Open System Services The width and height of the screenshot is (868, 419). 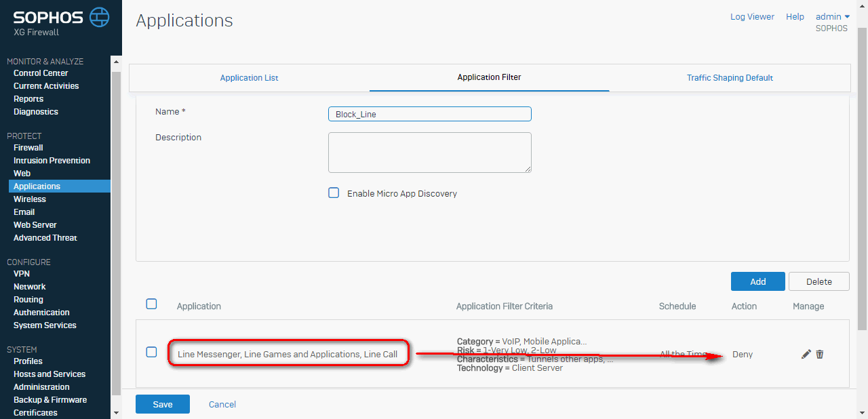coord(45,325)
